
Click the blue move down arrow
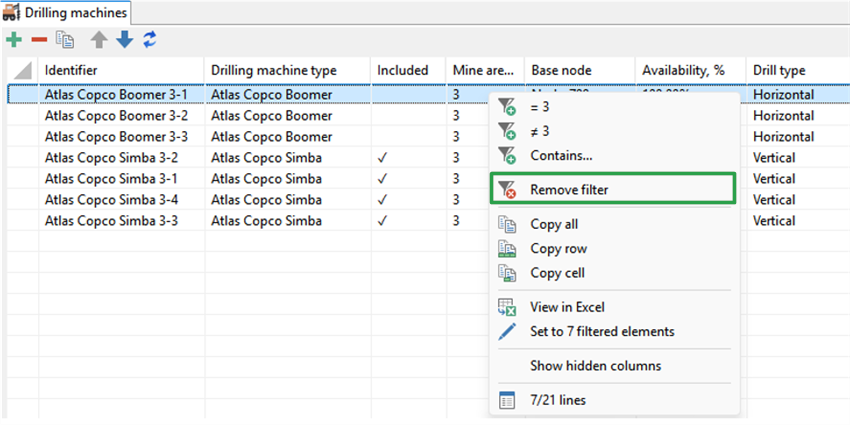pyautogui.click(x=125, y=40)
